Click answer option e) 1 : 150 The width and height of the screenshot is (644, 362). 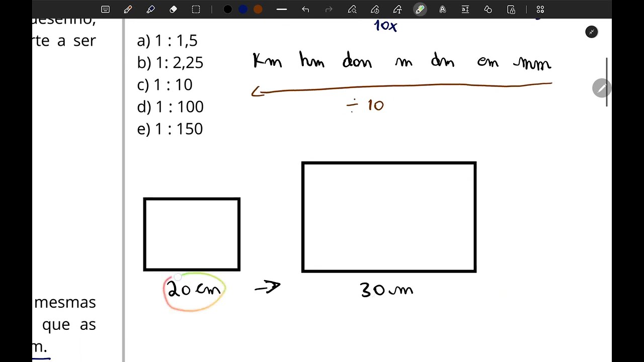[170, 129]
